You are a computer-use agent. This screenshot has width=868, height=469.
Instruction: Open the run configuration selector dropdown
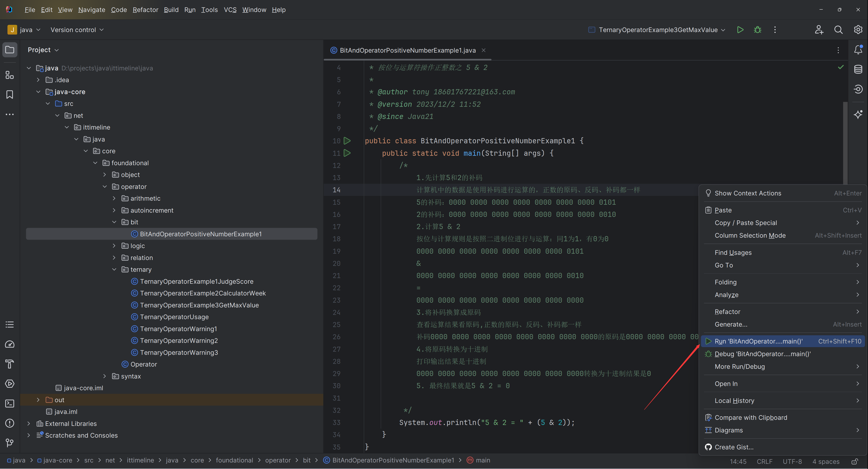(656, 30)
